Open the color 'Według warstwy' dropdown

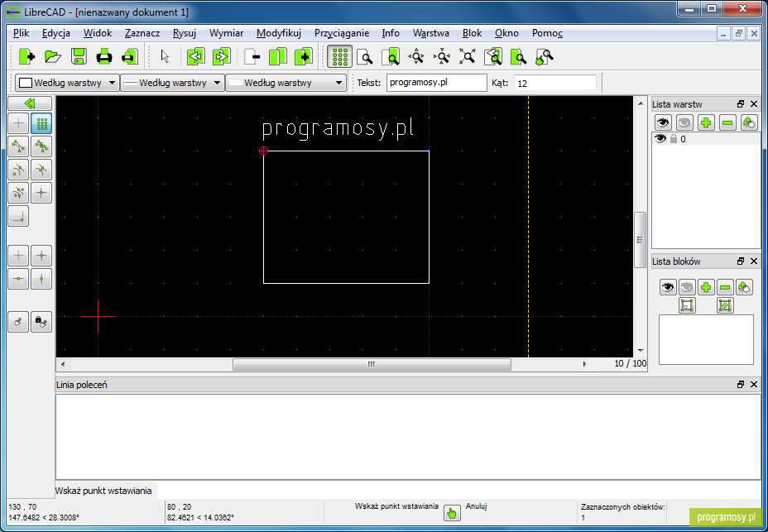point(67,83)
